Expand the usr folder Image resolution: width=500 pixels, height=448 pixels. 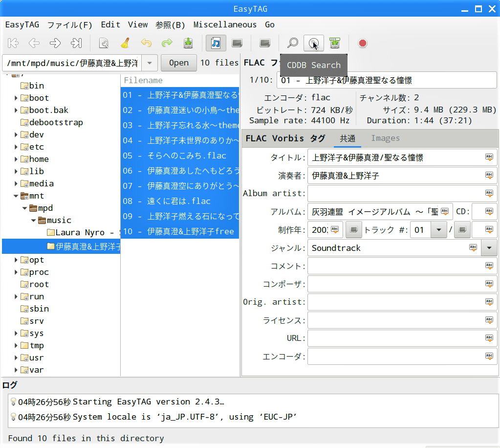point(16,358)
